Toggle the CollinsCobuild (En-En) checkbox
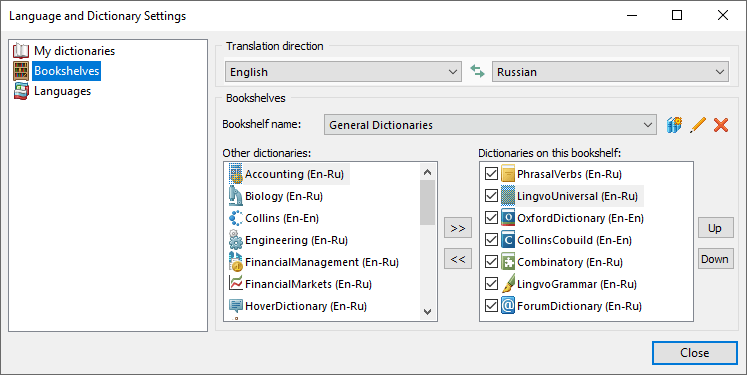This screenshot has width=747, height=375. tap(491, 240)
